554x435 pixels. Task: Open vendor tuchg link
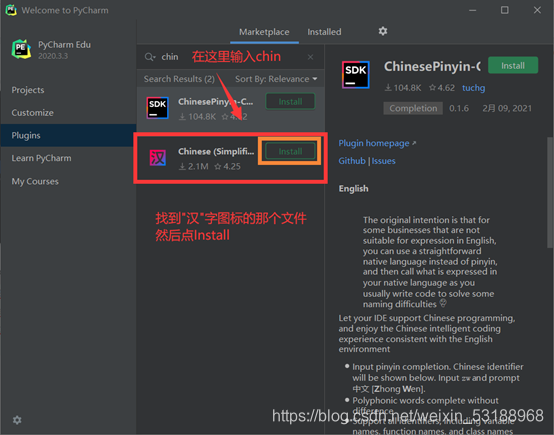coord(473,88)
